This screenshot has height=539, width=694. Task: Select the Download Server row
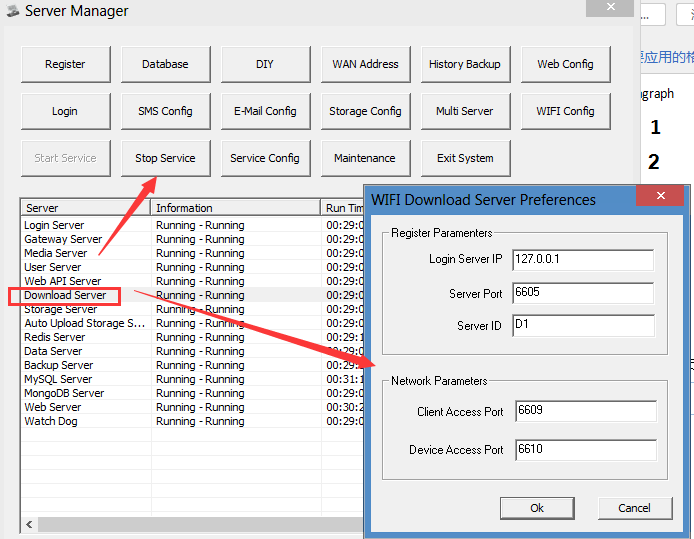point(193,295)
